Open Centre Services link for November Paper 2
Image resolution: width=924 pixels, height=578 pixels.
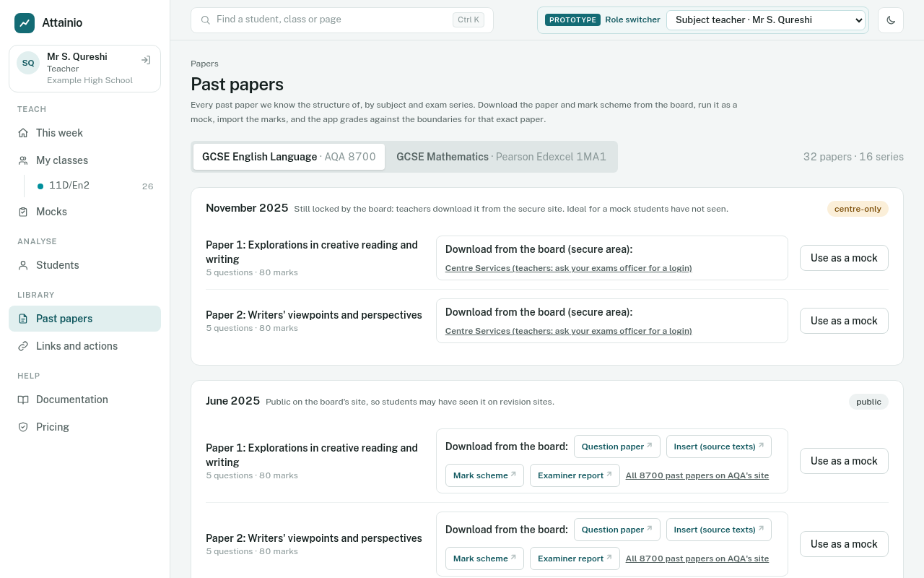(x=569, y=331)
